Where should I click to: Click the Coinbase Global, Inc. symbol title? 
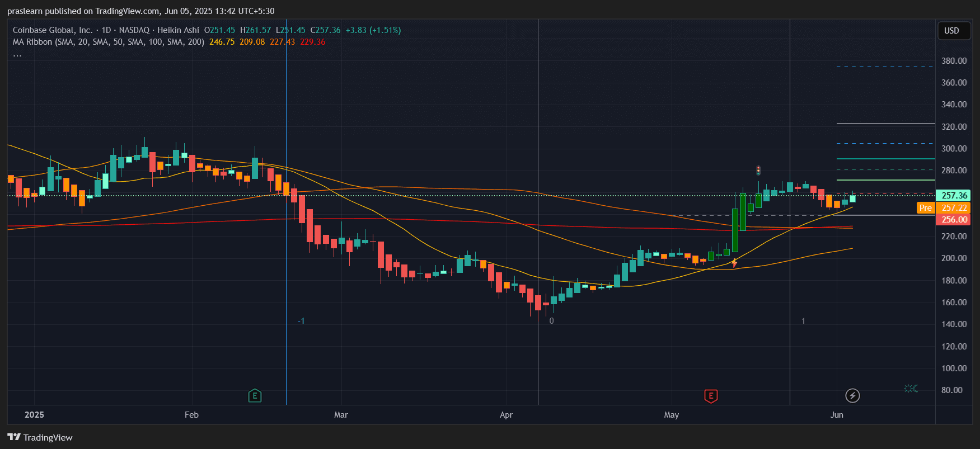pyautogui.click(x=53, y=30)
